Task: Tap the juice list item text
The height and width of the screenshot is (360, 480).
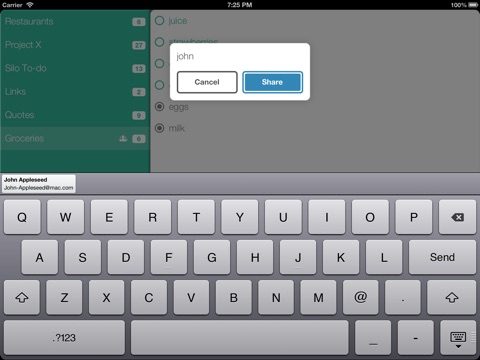Action: click(x=178, y=21)
